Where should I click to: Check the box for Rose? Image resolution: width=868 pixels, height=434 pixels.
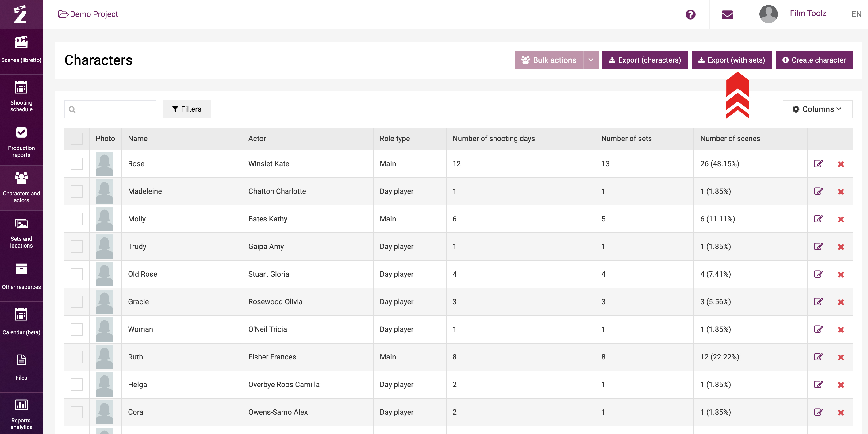(x=76, y=164)
